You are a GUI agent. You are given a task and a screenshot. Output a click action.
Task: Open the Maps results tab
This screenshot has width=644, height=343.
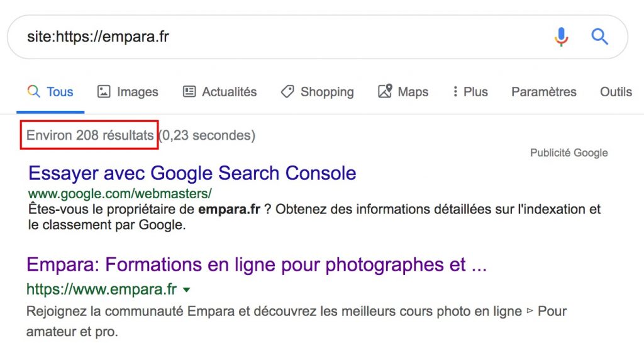(x=413, y=92)
